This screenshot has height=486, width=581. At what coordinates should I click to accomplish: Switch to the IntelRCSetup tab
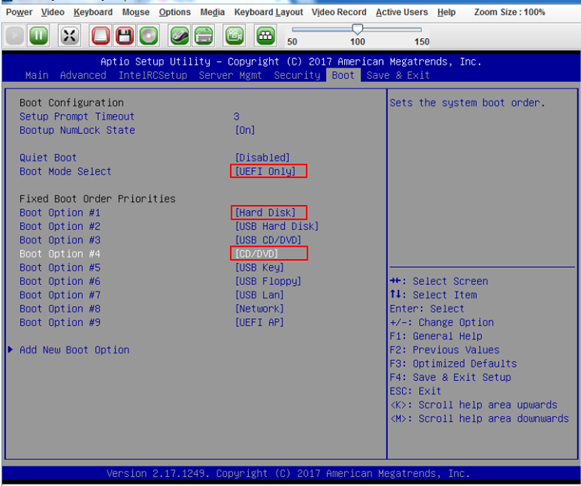coord(153,75)
